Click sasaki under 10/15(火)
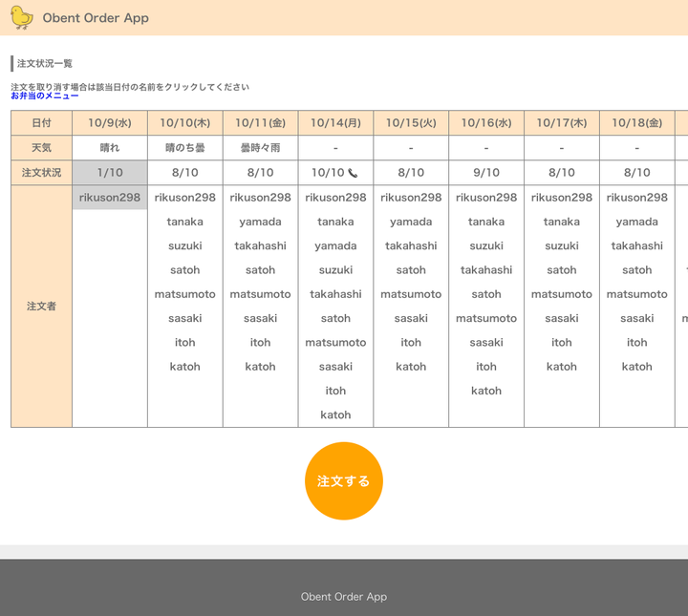 [411, 318]
